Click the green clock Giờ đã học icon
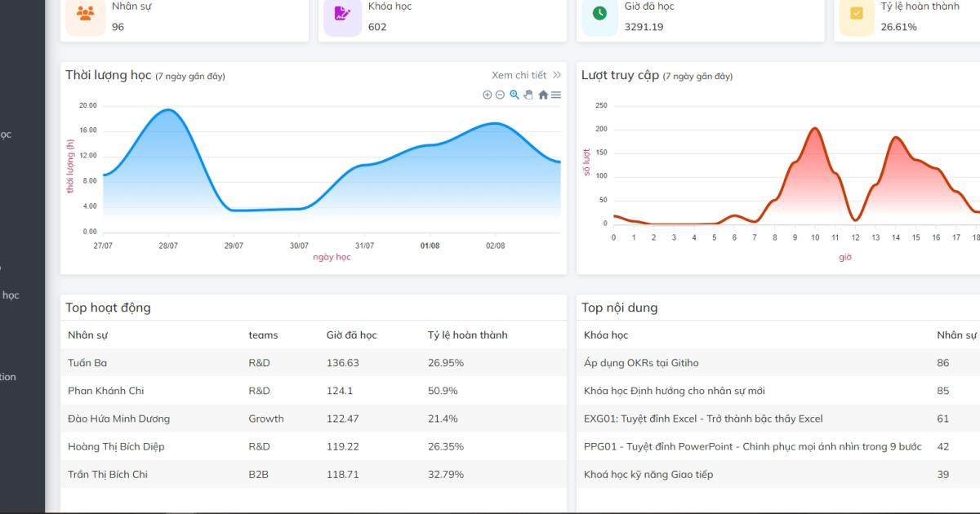The height and width of the screenshot is (514, 980). (599, 14)
